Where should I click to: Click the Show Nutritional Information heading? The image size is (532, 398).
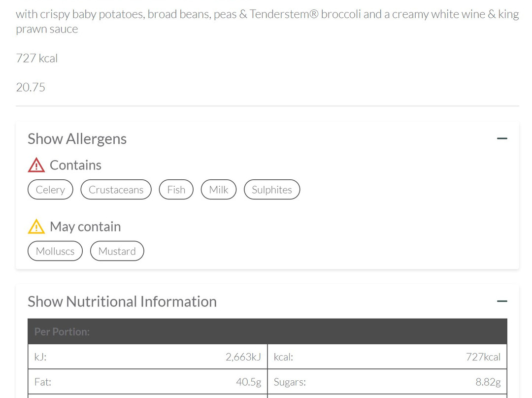coord(122,301)
